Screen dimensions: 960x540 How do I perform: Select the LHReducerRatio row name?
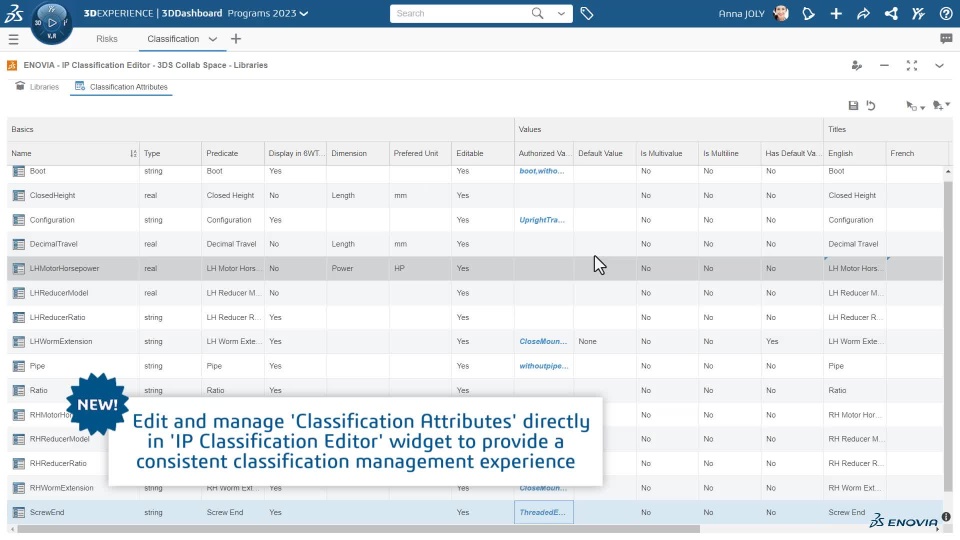(x=58, y=317)
